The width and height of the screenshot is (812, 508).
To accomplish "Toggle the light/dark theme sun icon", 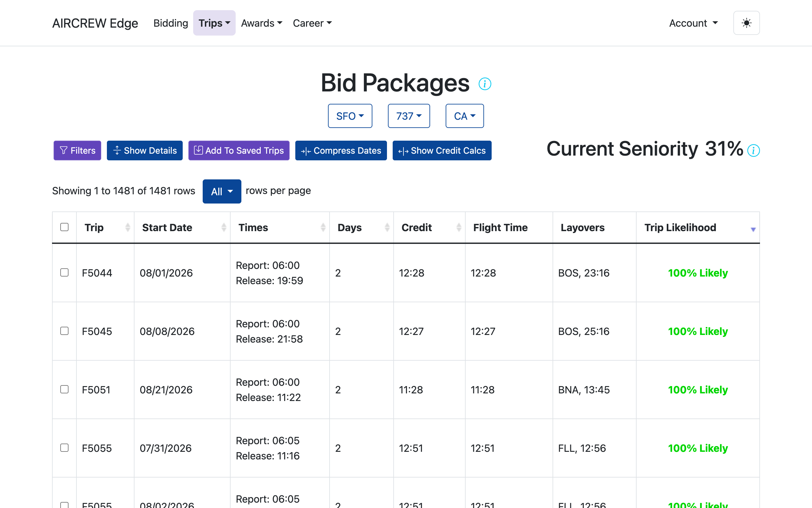I will click(746, 23).
